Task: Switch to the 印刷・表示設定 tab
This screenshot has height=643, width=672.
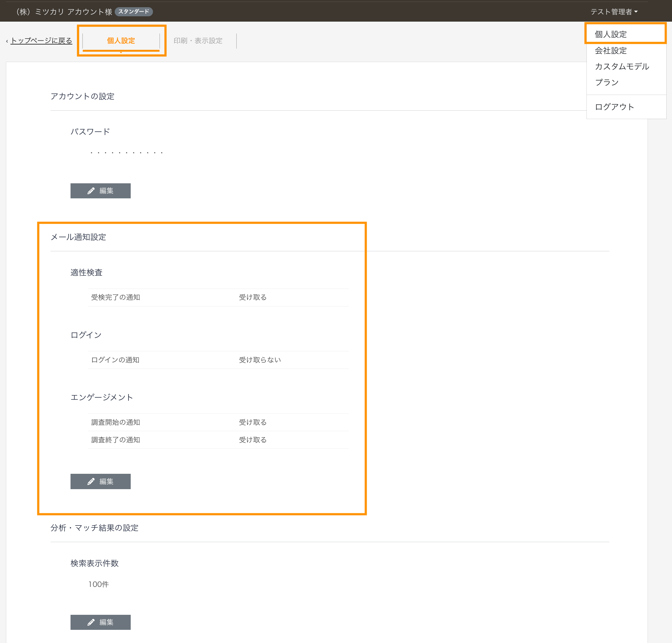Action: (198, 41)
